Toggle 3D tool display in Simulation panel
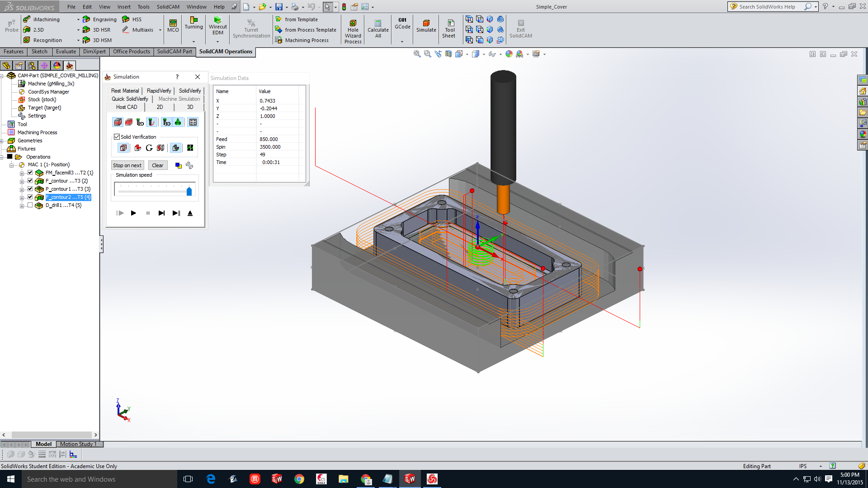This screenshot has height=488, width=868. point(167,122)
